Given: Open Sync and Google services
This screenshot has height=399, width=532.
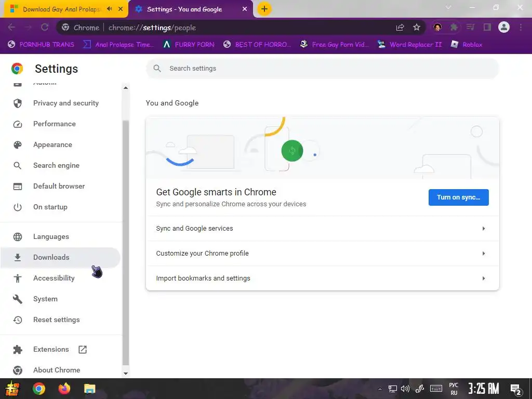Looking at the screenshot, I should [x=322, y=229].
